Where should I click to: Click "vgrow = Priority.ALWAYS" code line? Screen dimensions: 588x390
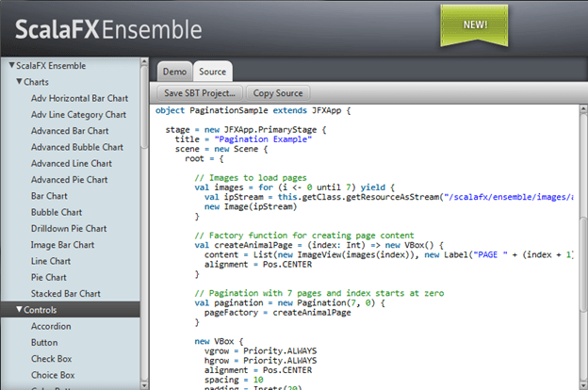(x=260, y=350)
